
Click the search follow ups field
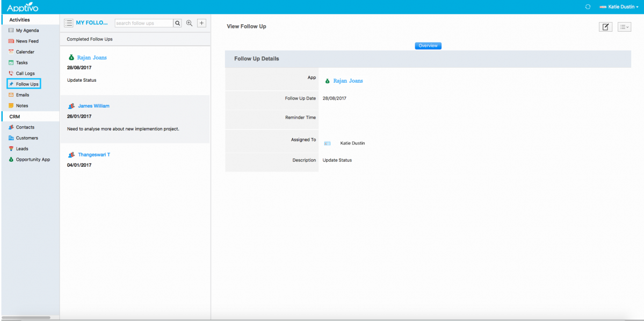tap(143, 23)
